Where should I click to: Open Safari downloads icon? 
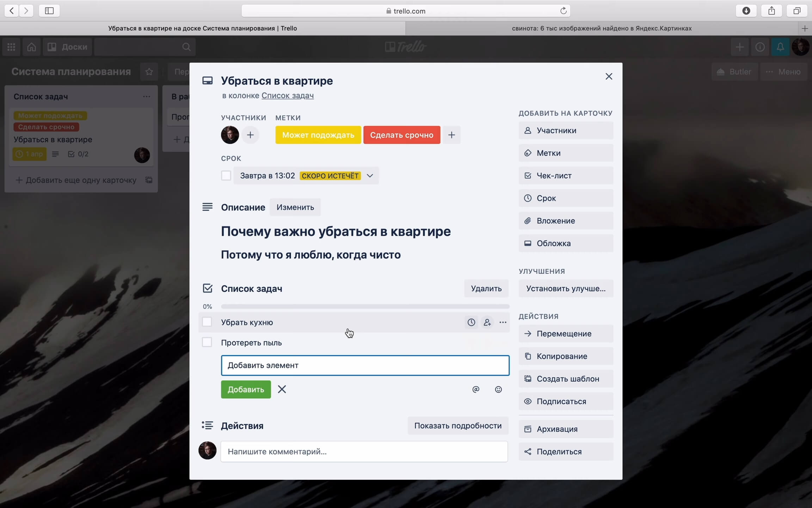coord(746,11)
